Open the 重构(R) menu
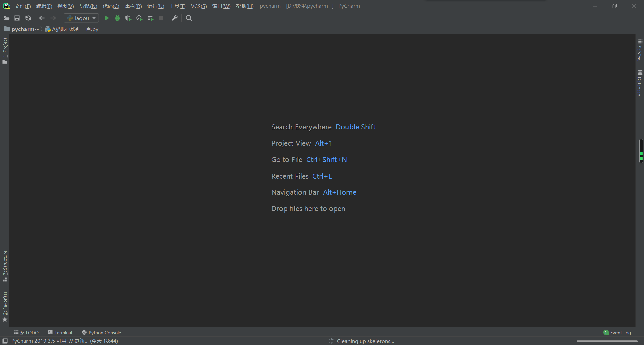The height and width of the screenshot is (345, 644). click(x=133, y=6)
